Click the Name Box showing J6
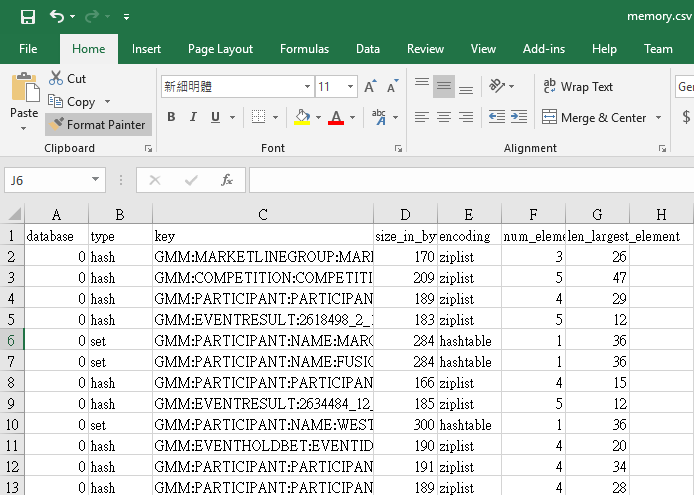Viewport: 694px width, 495px height. pyautogui.click(x=47, y=180)
